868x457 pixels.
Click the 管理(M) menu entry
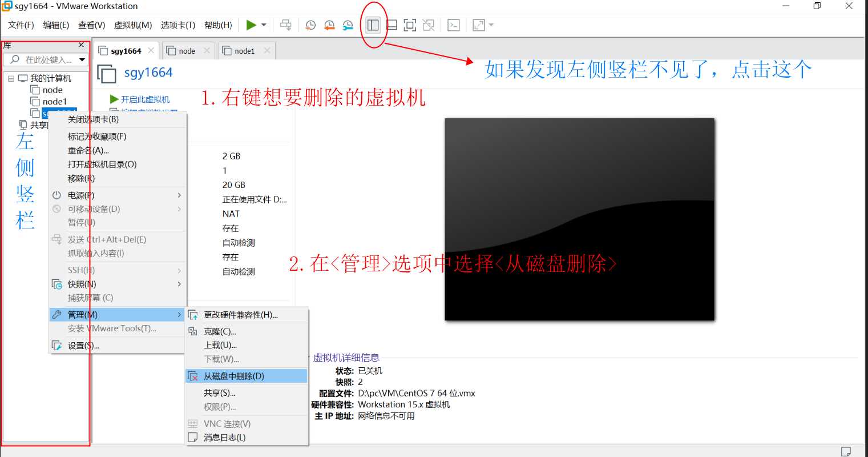pyautogui.click(x=118, y=315)
